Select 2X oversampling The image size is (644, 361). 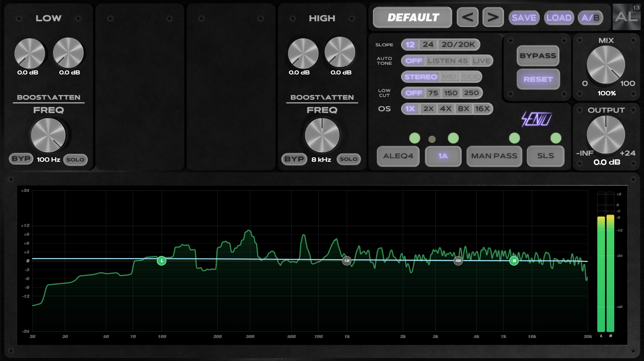tap(428, 109)
